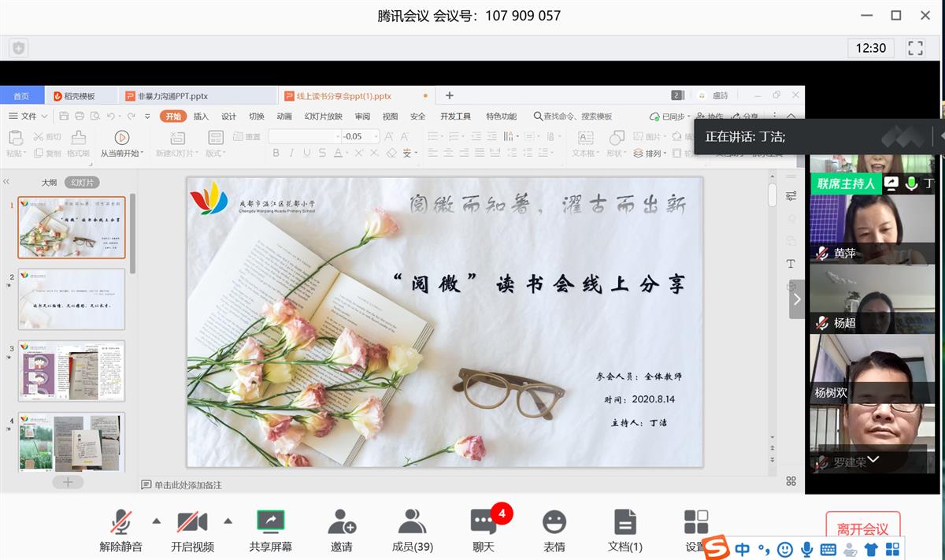This screenshot has width=945, height=560.
Task: Open the 插入 ribbon tab
Action: point(201,117)
